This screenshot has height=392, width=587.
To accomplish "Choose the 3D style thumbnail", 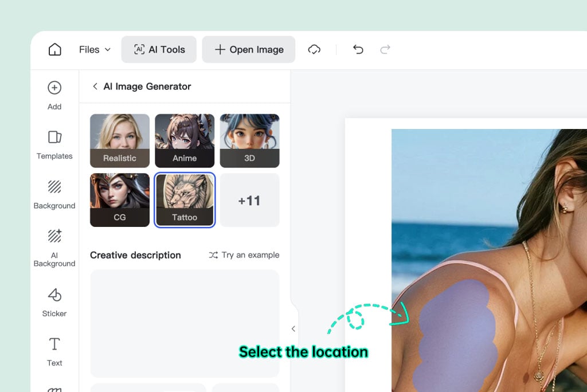I will tap(250, 141).
